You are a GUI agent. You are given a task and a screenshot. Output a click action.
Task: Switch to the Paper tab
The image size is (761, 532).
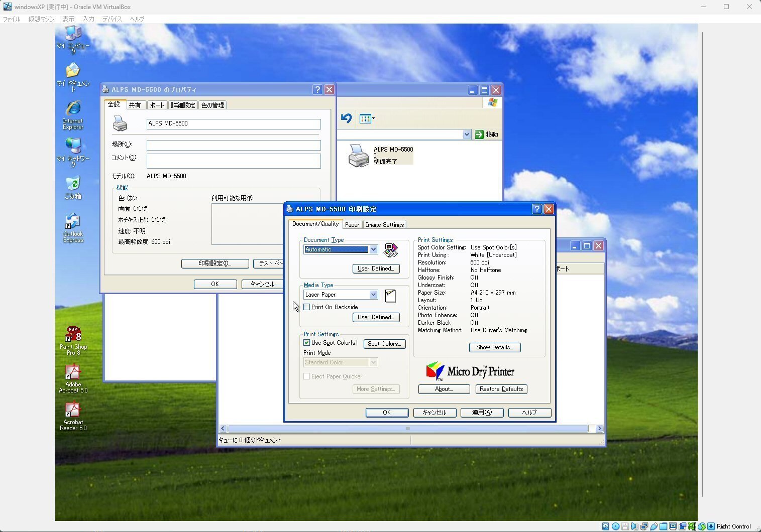click(x=352, y=225)
